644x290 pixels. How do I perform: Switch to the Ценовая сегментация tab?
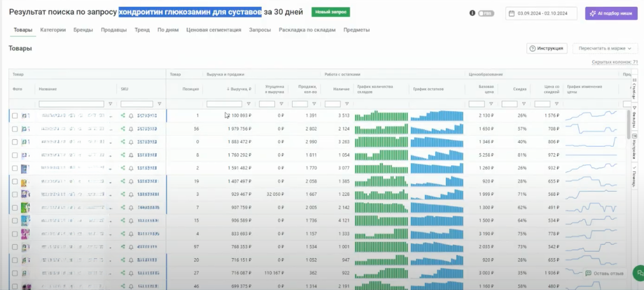tap(214, 30)
